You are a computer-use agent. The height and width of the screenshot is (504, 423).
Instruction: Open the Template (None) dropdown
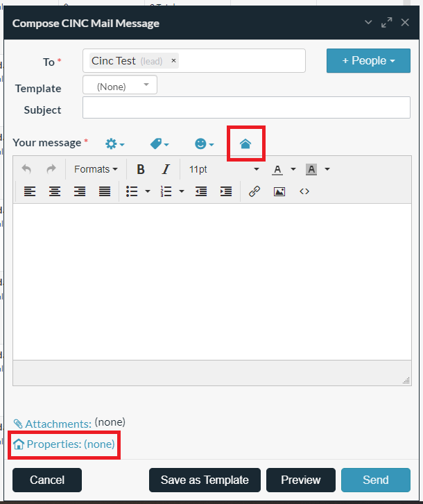tap(120, 85)
